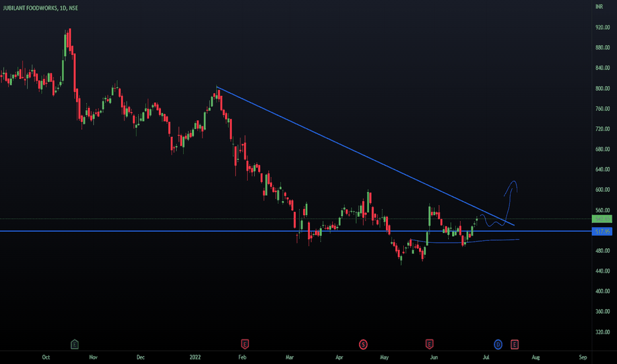617x364 pixels.
Task: Click the Jun label on time axis
Action: (x=434, y=357)
